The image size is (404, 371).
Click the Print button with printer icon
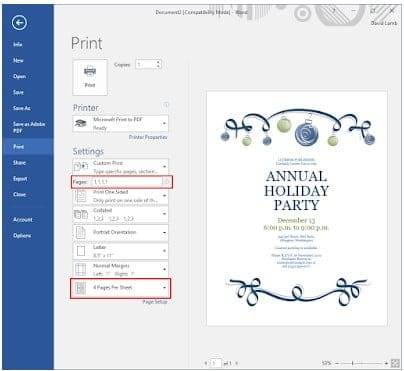90,77
